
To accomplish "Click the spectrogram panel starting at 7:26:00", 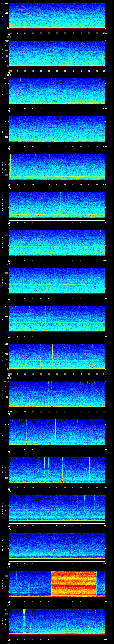I will [57, 470].
